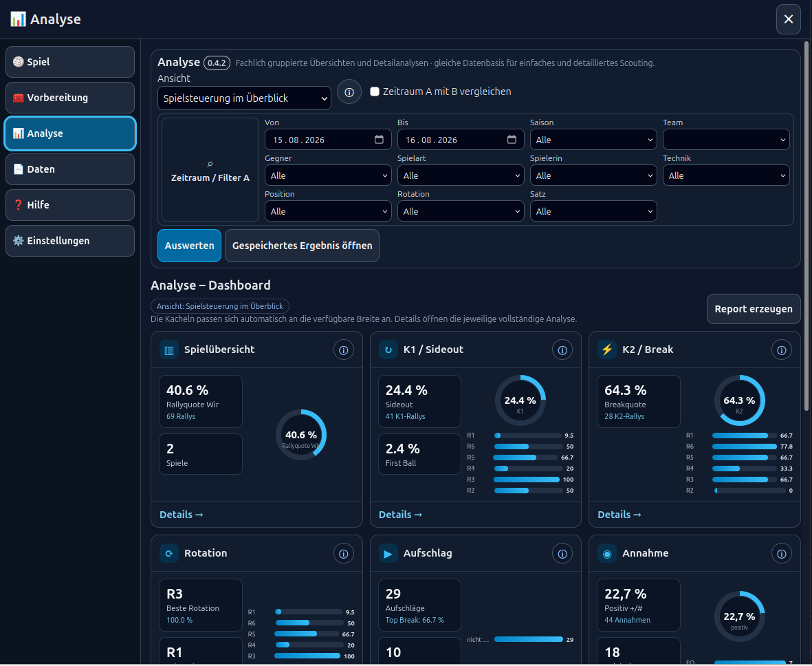Click the info icon next to Ansicht dropdown
The image size is (812, 666).
(349, 92)
